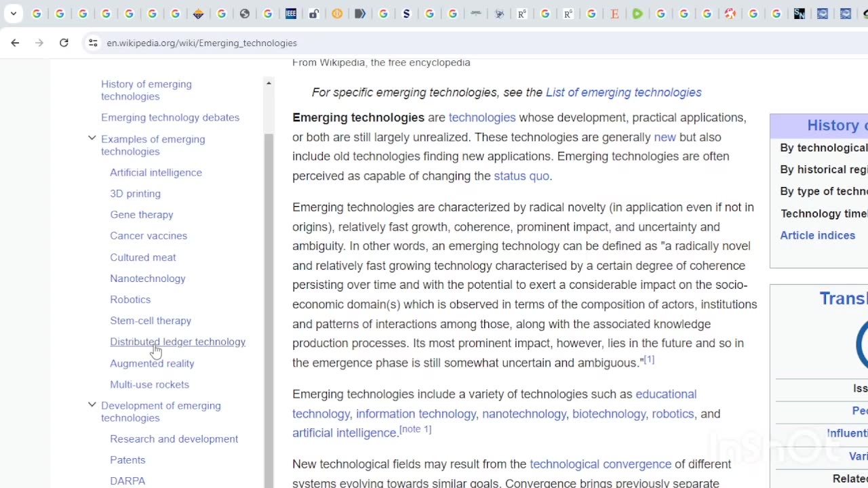Jump to Artificial intelligence subsection
The image size is (868, 488).
coord(156,172)
